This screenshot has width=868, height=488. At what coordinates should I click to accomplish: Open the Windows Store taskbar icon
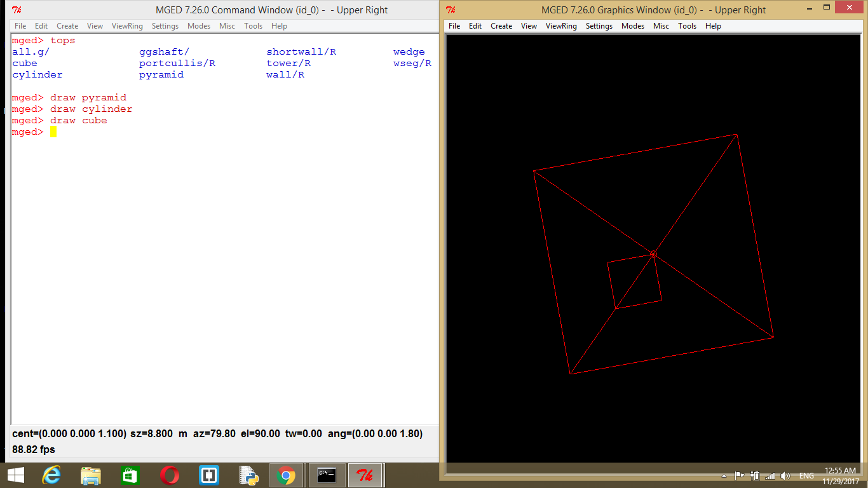click(x=130, y=475)
